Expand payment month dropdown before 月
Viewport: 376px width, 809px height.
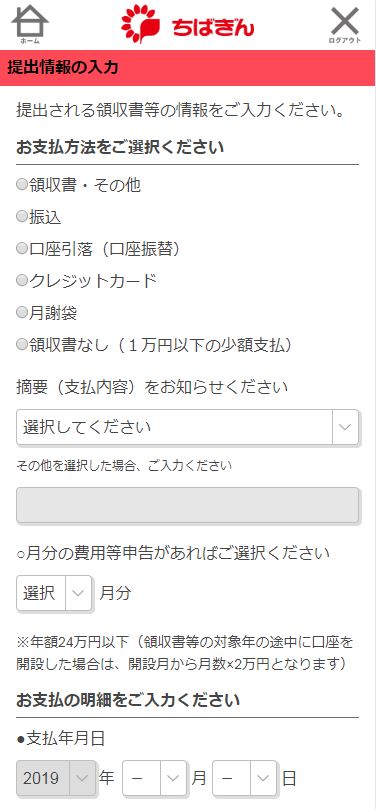point(154,778)
